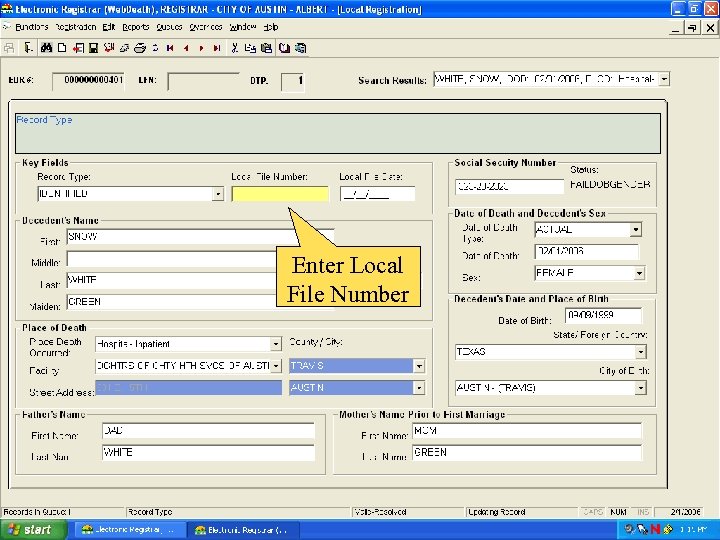Screen dimensions: 720x540
Task: Click the printer icon in toolbar
Action: pyautogui.click(x=140, y=47)
